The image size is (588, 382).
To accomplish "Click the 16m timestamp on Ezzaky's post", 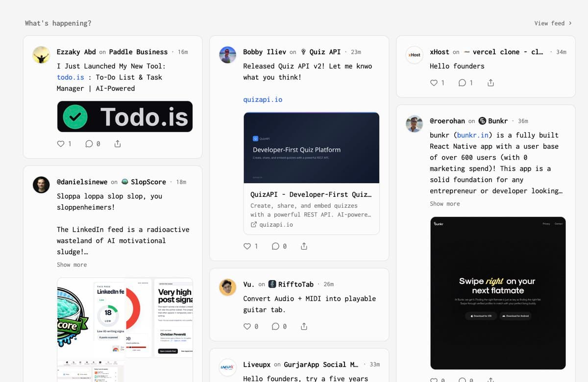I will point(183,52).
